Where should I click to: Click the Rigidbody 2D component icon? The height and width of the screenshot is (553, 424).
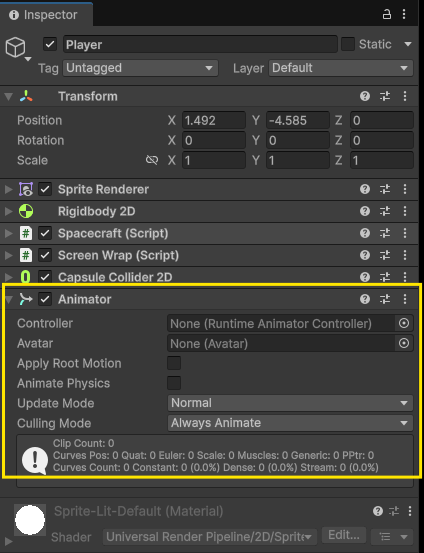[x=26, y=211]
